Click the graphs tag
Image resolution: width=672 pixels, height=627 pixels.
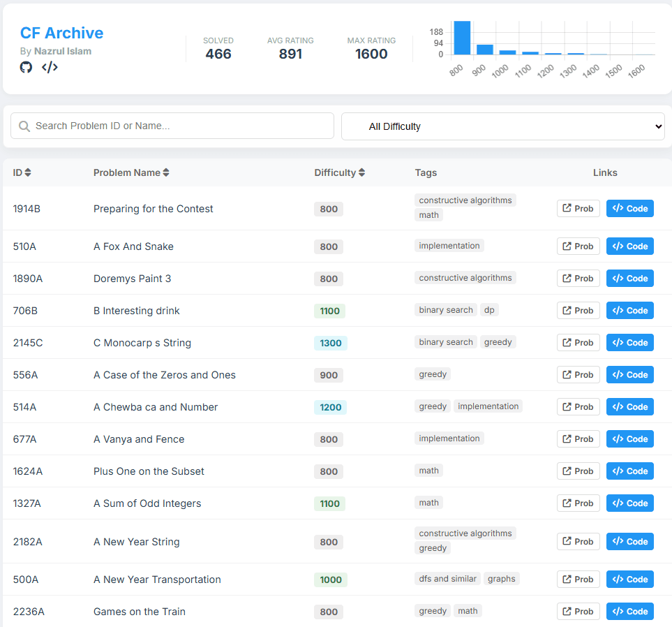coord(502,579)
